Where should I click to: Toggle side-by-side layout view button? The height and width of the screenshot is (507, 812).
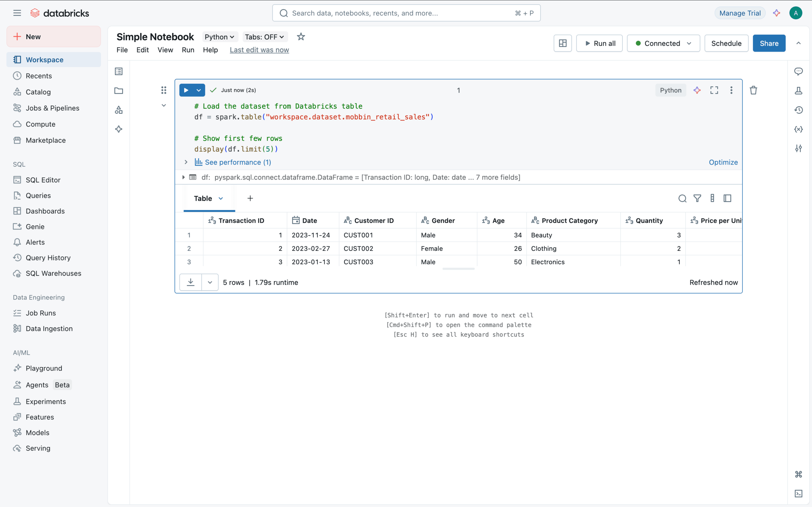click(x=563, y=43)
